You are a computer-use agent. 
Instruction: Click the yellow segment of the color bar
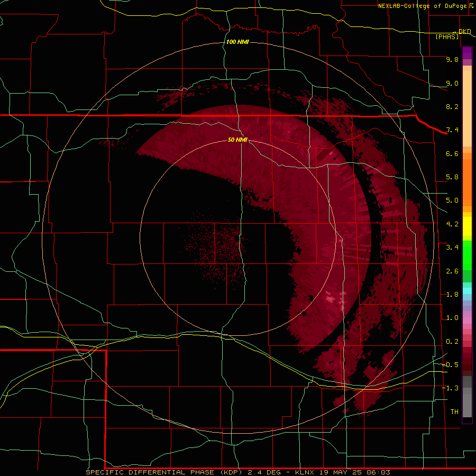click(467, 226)
